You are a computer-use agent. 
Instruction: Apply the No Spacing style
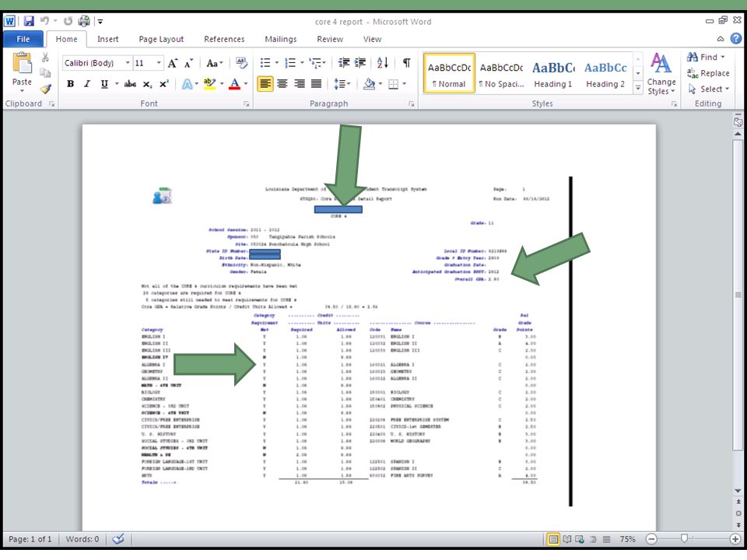tap(501, 73)
